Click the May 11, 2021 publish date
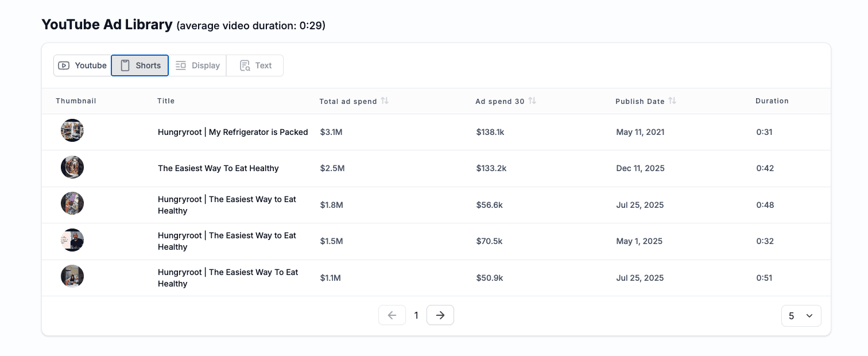Viewport: 868px width, 356px height. point(640,132)
